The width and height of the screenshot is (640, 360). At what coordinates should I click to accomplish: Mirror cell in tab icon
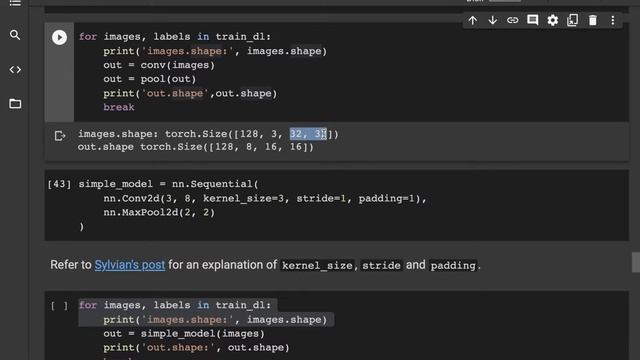click(573, 20)
